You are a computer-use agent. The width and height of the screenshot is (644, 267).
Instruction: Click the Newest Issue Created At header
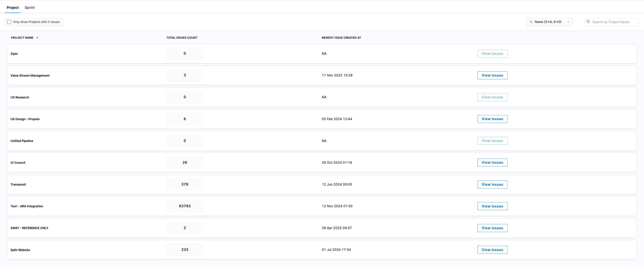click(x=341, y=38)
